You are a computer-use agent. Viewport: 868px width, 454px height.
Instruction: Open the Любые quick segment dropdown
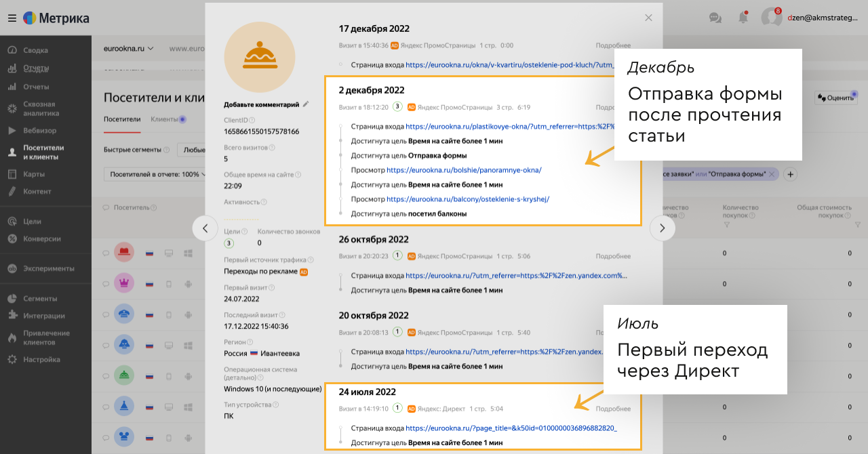(192, 150)
